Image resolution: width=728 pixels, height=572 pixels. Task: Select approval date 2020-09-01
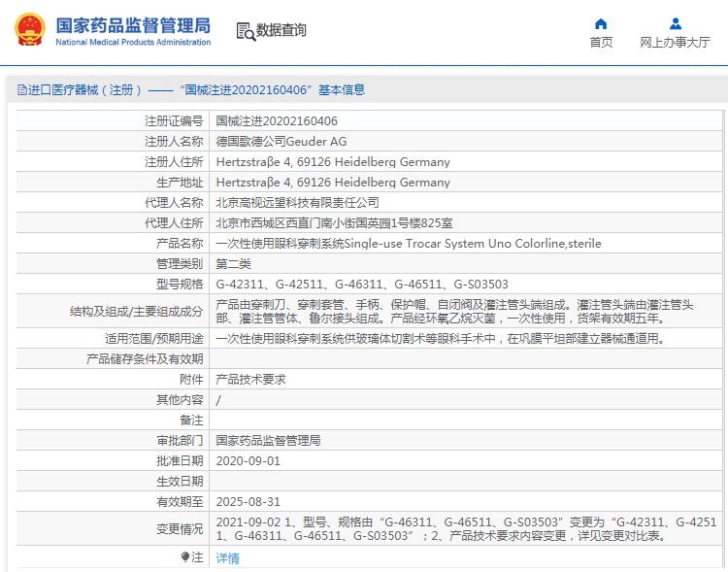coord(248,461)
